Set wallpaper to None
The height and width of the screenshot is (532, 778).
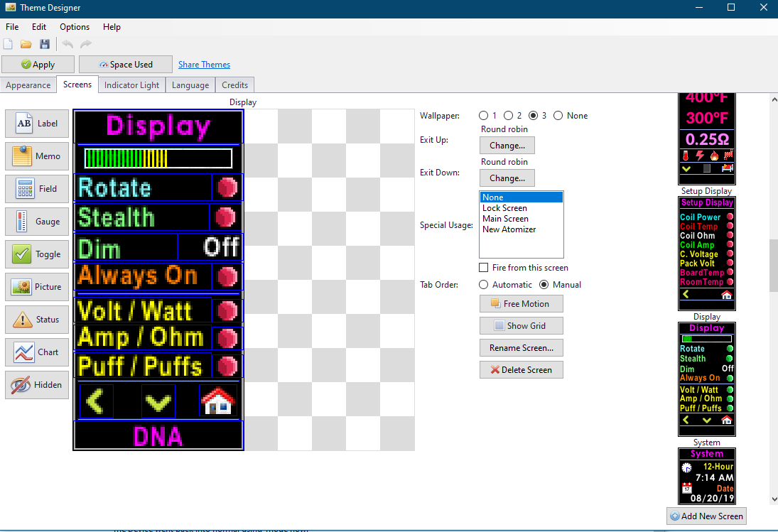click(558, 116)
